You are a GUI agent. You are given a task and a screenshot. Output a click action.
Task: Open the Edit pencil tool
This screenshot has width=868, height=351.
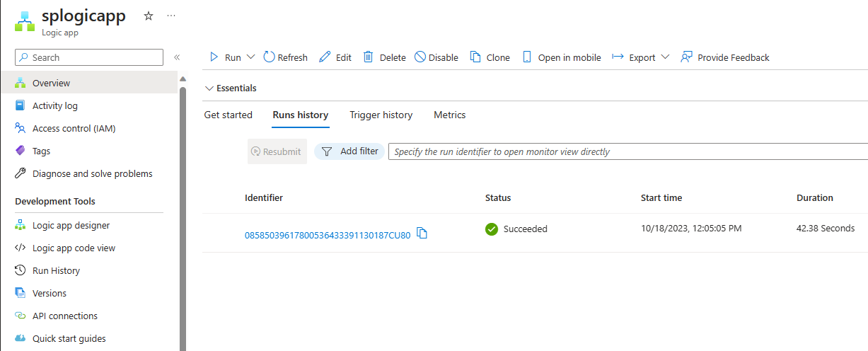(x=325, y=57)
